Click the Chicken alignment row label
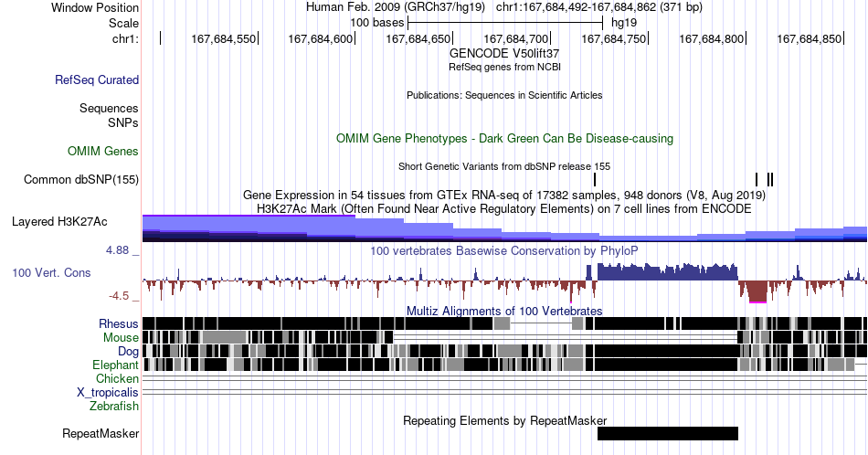 click(x=117, y=378)
